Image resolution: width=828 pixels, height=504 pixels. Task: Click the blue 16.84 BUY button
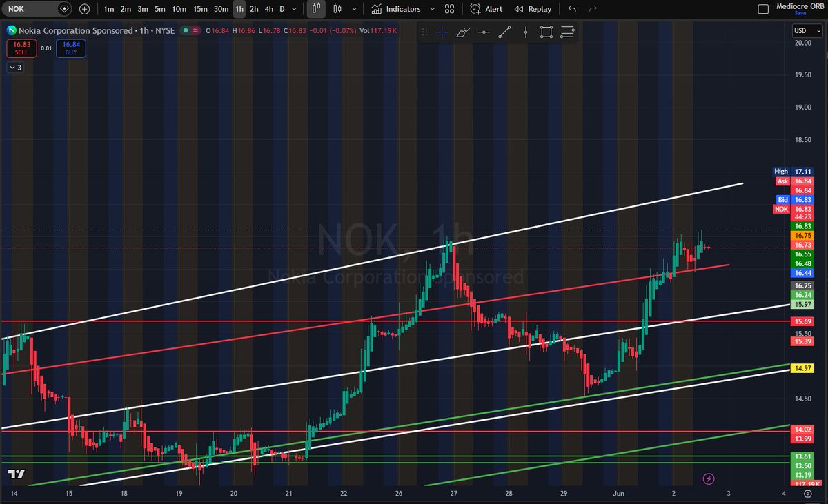pyautogui.click(x=72, y=48)
